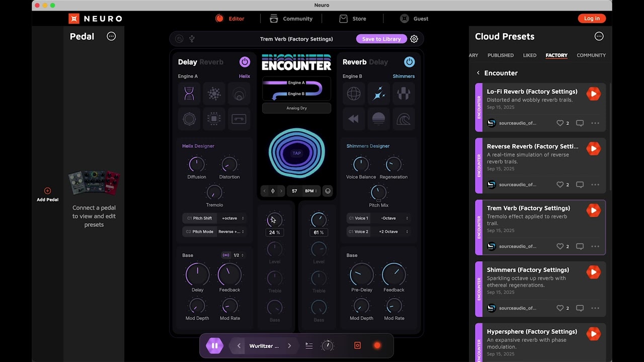Switch to the Community presets tab
This screenshot has width=644, height=362.
(x=591, y=55)
